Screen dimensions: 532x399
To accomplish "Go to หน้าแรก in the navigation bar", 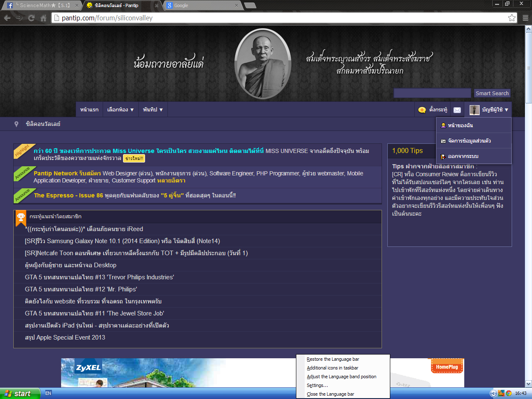I will click(89, 110).
